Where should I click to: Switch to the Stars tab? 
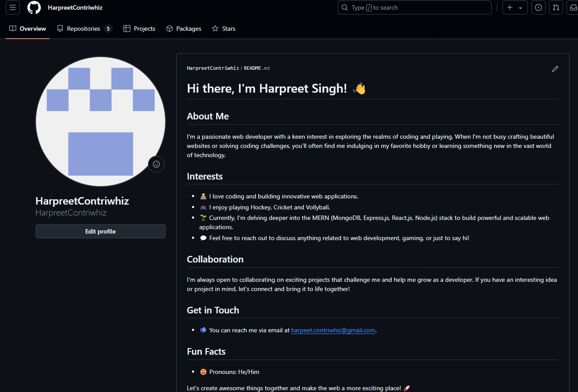pyautogui.click(x=224, y=29)
